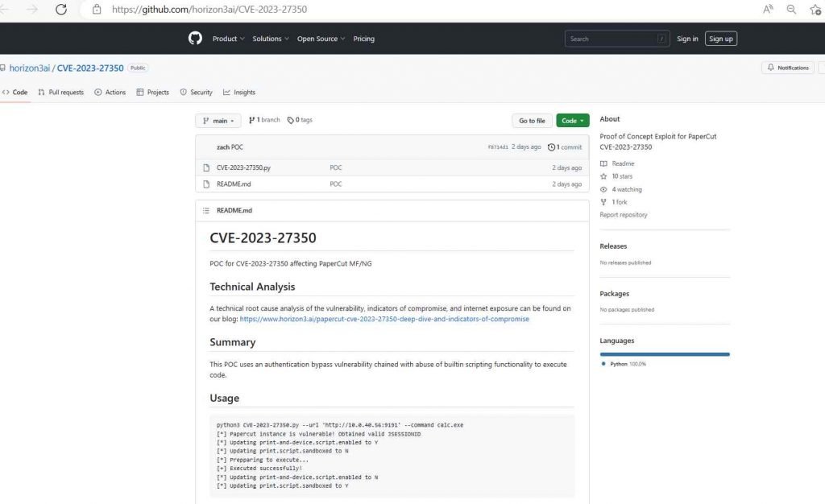Click the Sign in link
The width and height of the screenshot is (825, 504).
click(x=687, y=39)
